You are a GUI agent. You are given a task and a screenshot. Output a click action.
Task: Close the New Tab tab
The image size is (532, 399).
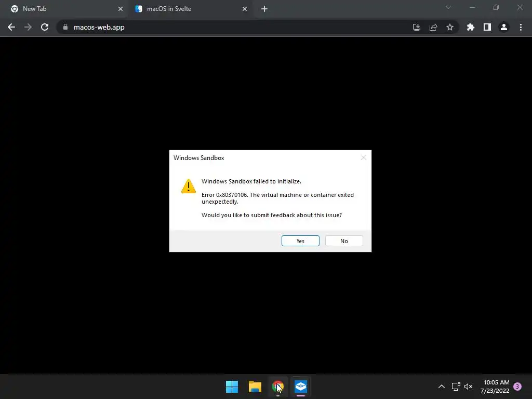(121, 9)
